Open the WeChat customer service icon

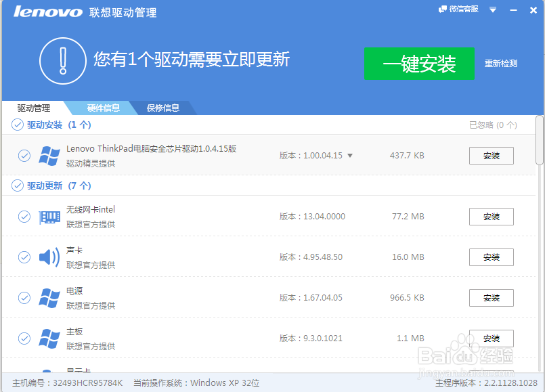(x=442, y=9)
